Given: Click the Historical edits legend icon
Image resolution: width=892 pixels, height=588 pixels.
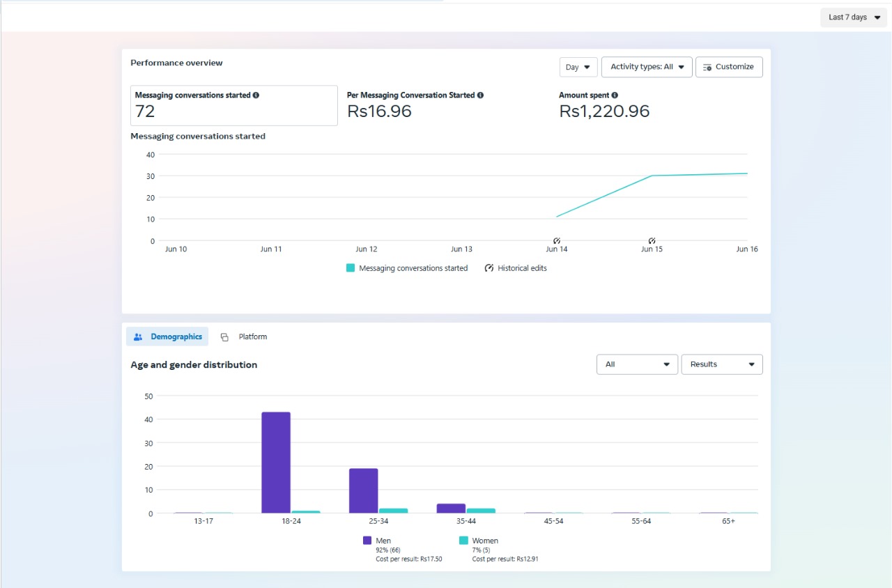Looking at the screenshot, I should 489,268.
